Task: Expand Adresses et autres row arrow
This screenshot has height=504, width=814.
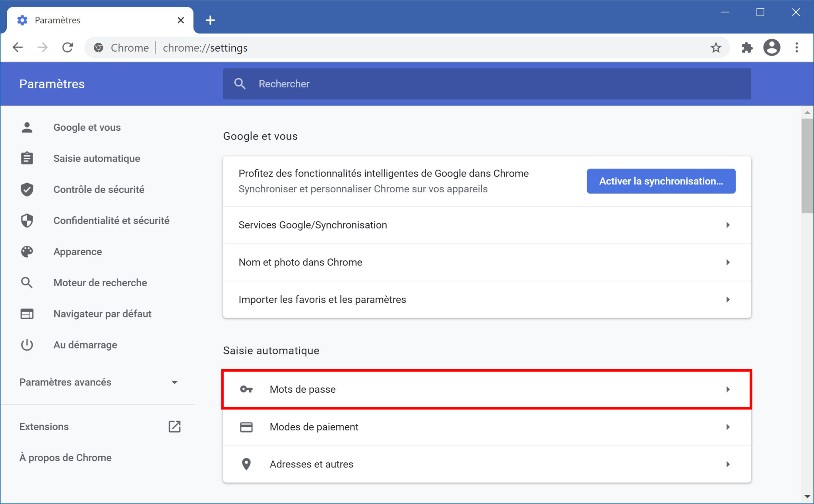Action: click(x=728, y=464)
